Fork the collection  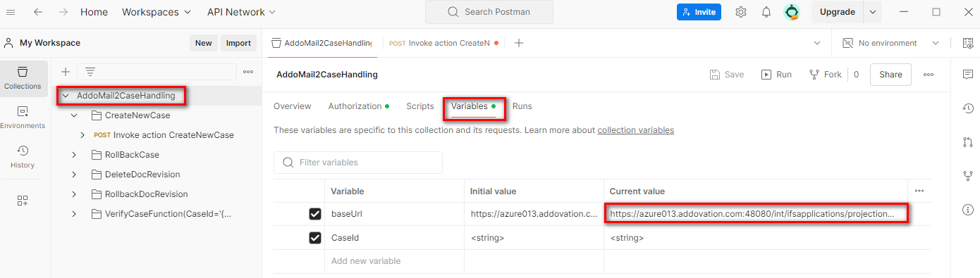click(x=826, y=75)
